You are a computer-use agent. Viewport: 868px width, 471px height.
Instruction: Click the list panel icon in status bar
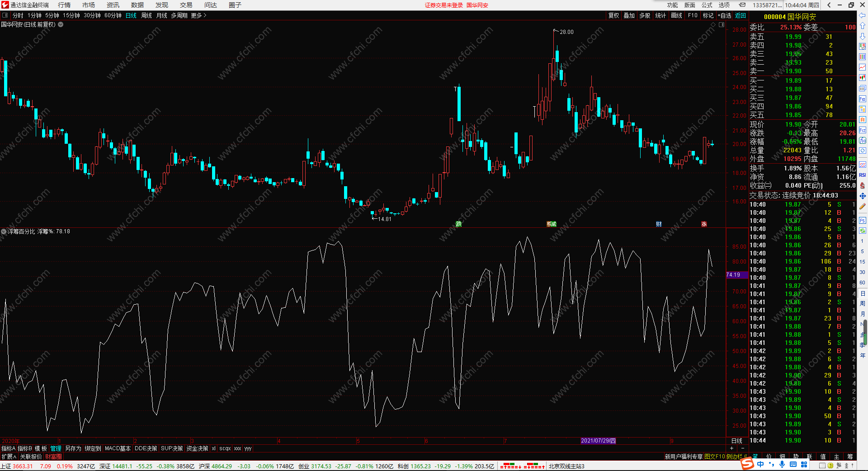[x=822, y=466]
